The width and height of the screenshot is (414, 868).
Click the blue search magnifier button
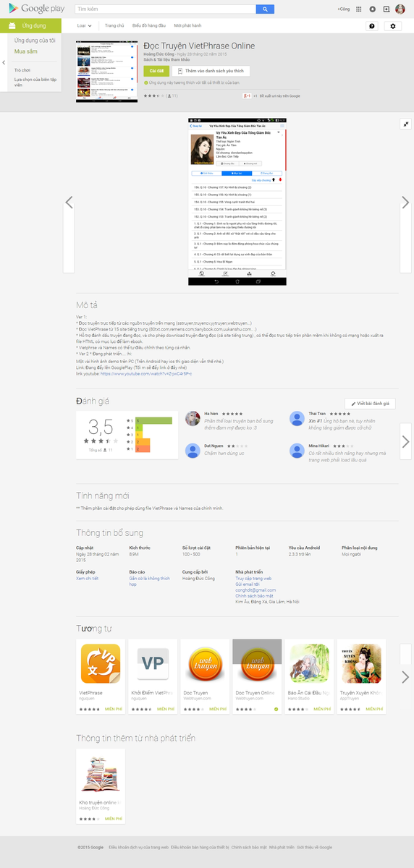266,9
